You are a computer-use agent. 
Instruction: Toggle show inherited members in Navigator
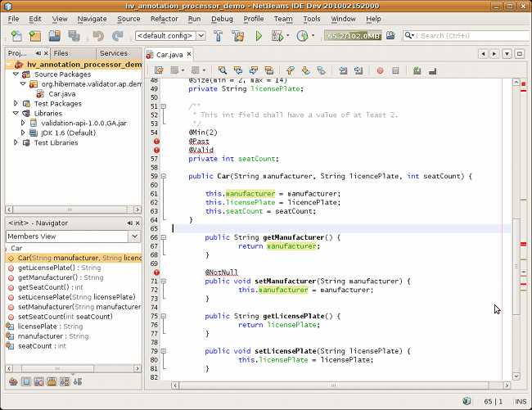click(13, 381)
